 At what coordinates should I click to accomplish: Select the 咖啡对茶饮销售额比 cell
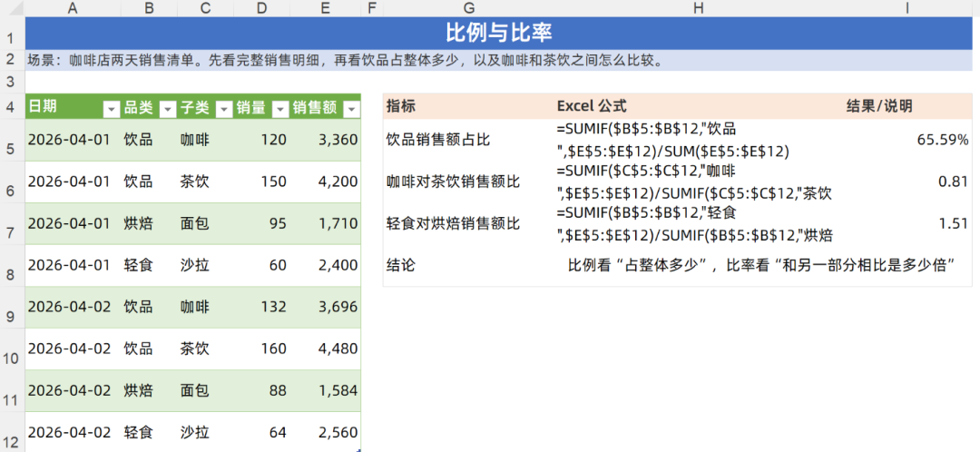click(469, 182)
